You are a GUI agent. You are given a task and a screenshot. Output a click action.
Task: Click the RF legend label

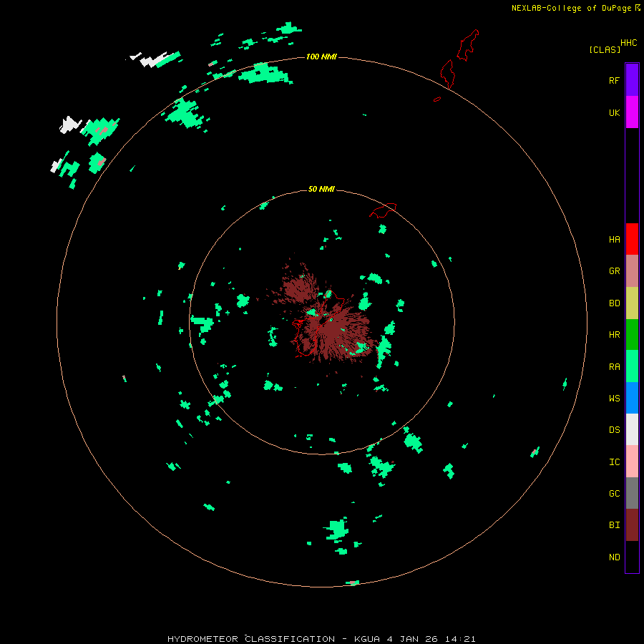[615, 80]
